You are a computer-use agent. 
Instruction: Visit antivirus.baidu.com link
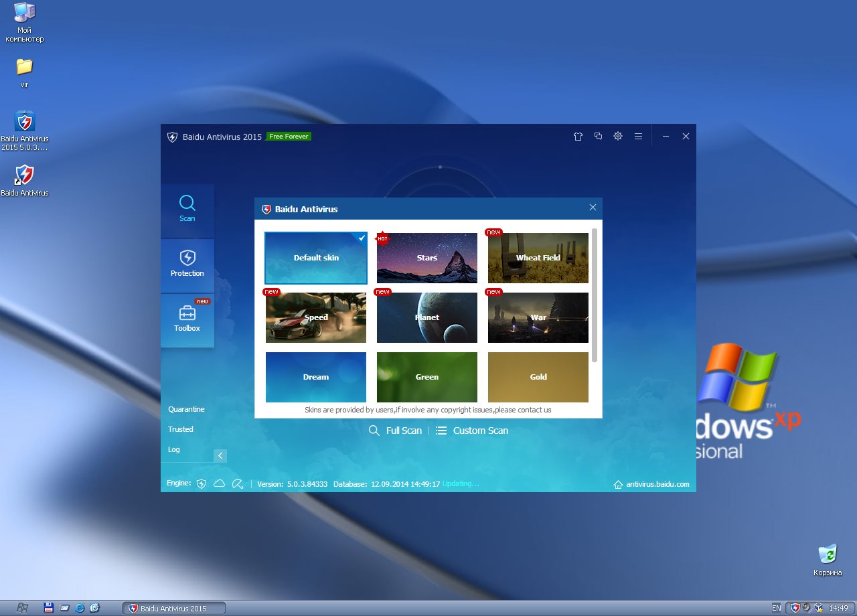point(651,484)
